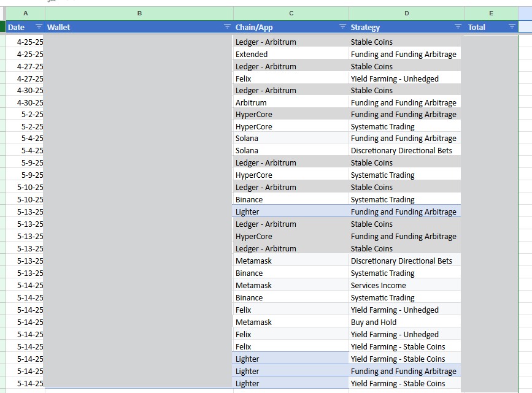Viewport: 532px width, 393px height.
Task: Click the Date header cell text
Action: 17,27
